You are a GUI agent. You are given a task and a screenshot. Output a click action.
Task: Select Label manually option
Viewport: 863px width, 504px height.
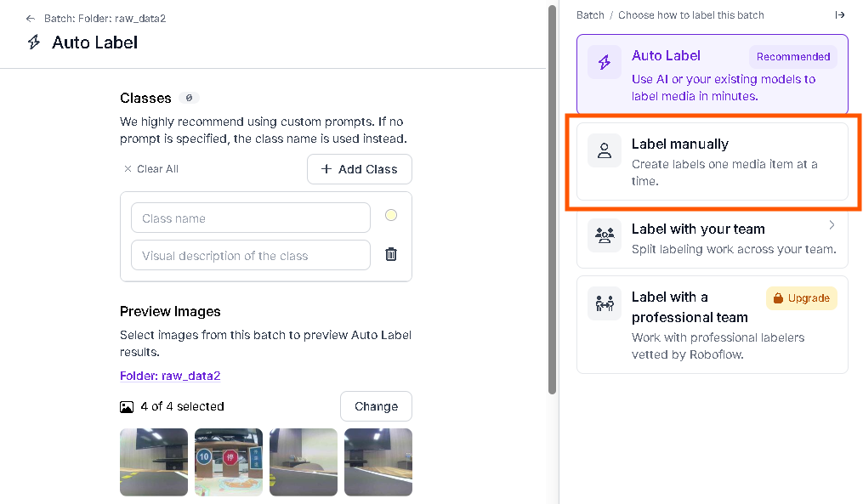(713, 161)
